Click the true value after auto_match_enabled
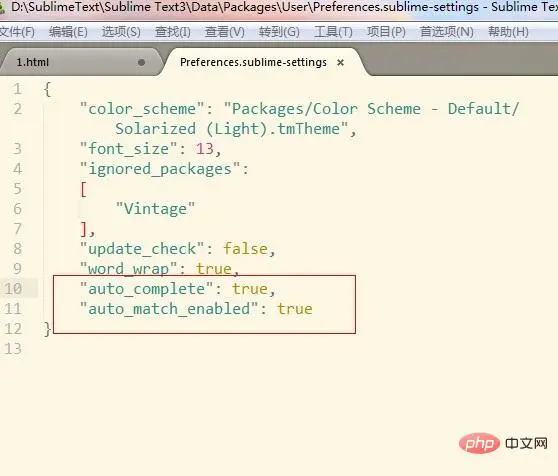 click(295, 309)
